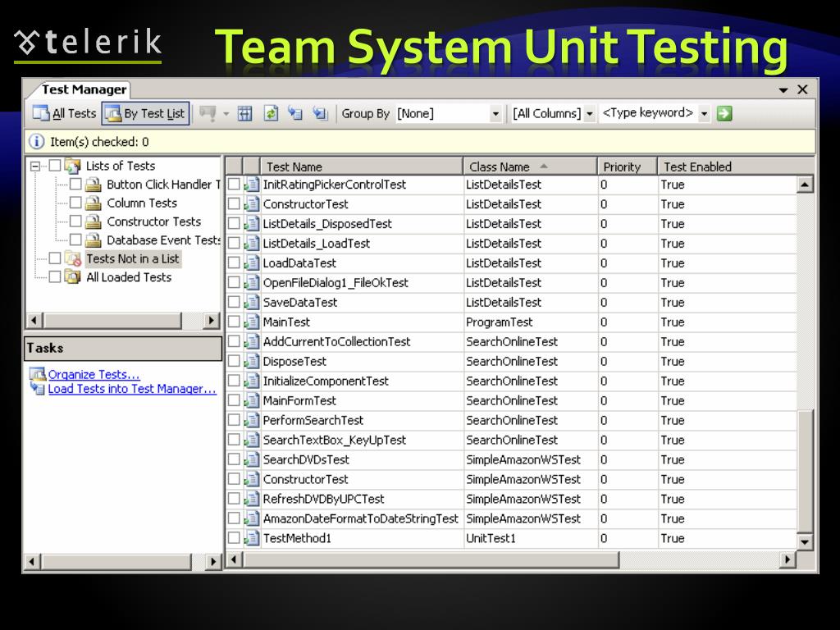Check the box for AmazonDateFormatToDateStringTest

tap(234, 518)
